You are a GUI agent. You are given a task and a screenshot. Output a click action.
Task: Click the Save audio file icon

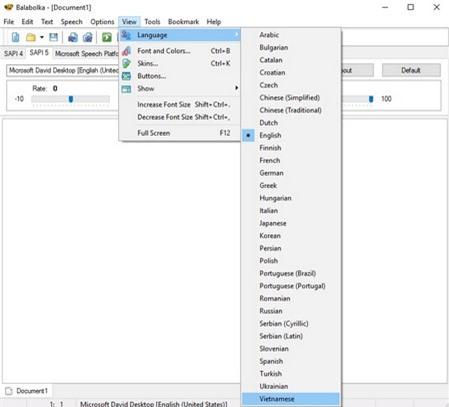[73, 37]
